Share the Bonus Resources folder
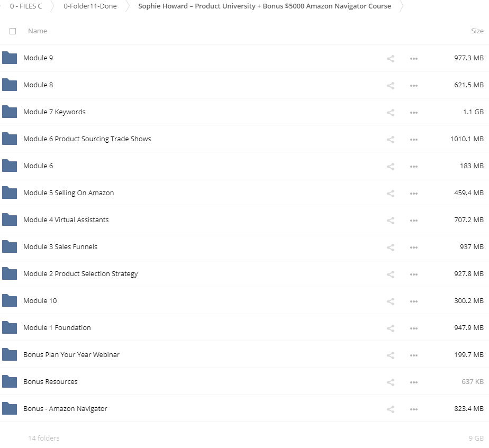The image size is (489, 448). (391, 382)
